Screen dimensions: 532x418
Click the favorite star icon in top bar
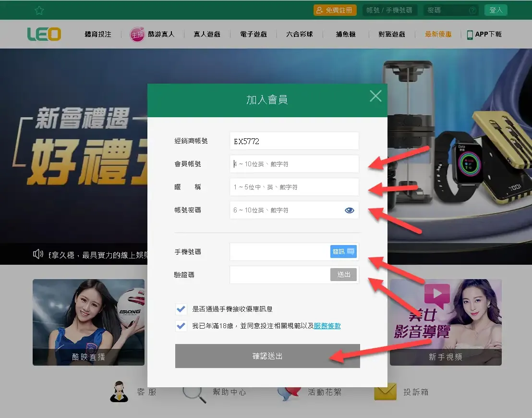[39, 10]
